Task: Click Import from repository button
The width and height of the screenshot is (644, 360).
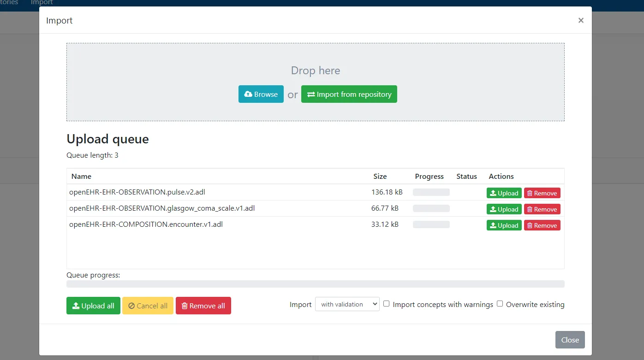Action: point(349,94)
